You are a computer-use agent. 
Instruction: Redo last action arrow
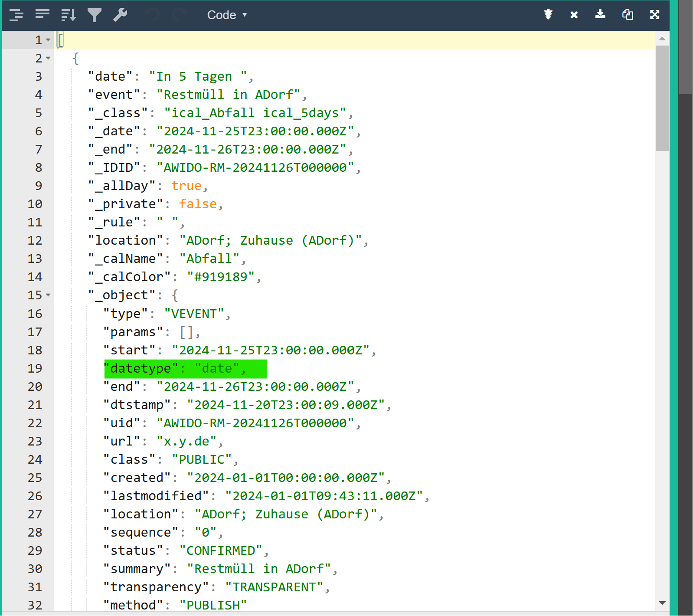point(179,15)
